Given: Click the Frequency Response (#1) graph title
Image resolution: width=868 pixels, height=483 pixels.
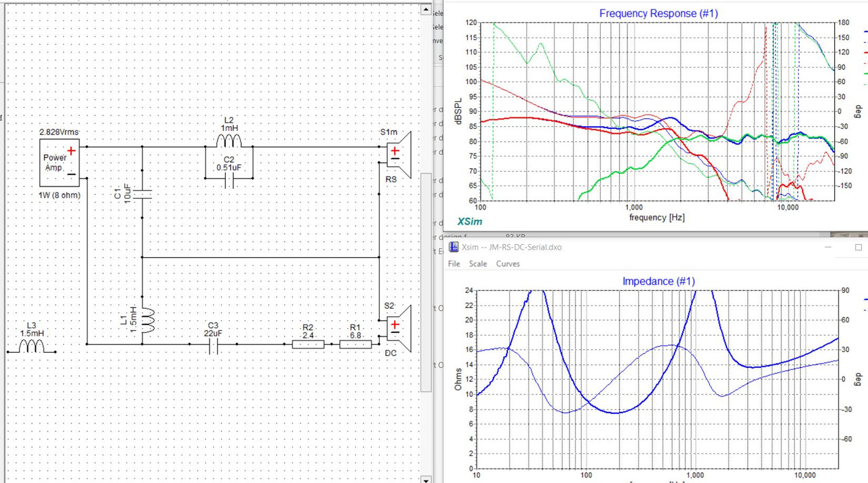Looking at the screenshot, I should (x=658, y=13).
